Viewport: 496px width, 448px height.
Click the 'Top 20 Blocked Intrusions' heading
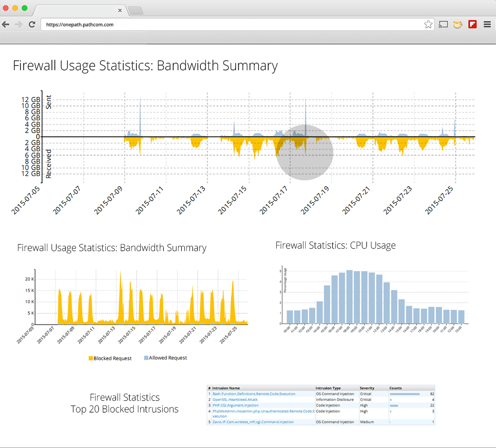coord(124,409)
